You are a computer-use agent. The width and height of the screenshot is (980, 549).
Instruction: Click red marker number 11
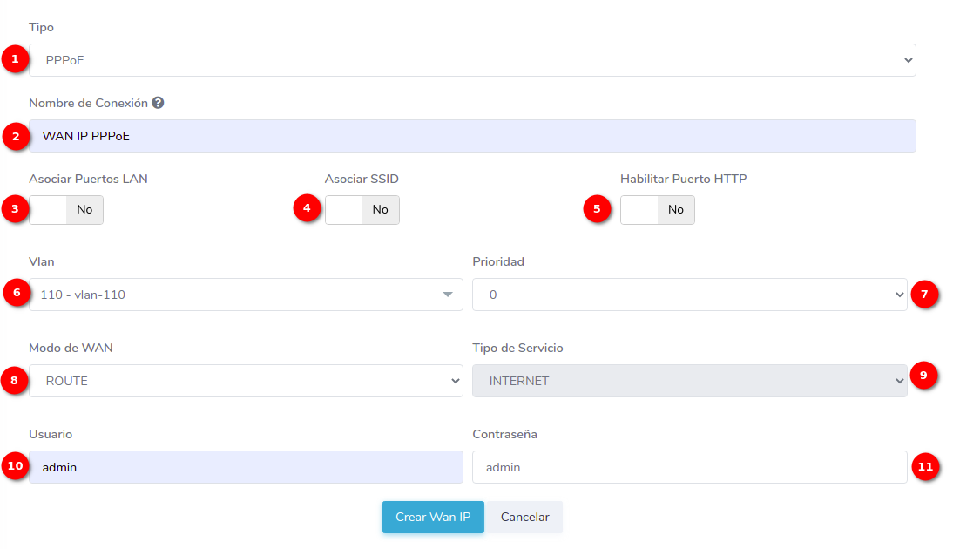(924, 466)
